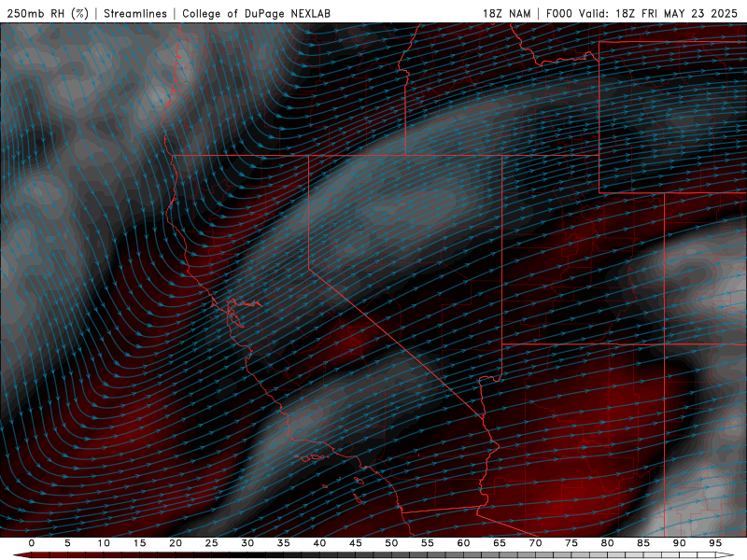Click the colorbar label "95"

[715, 543]
